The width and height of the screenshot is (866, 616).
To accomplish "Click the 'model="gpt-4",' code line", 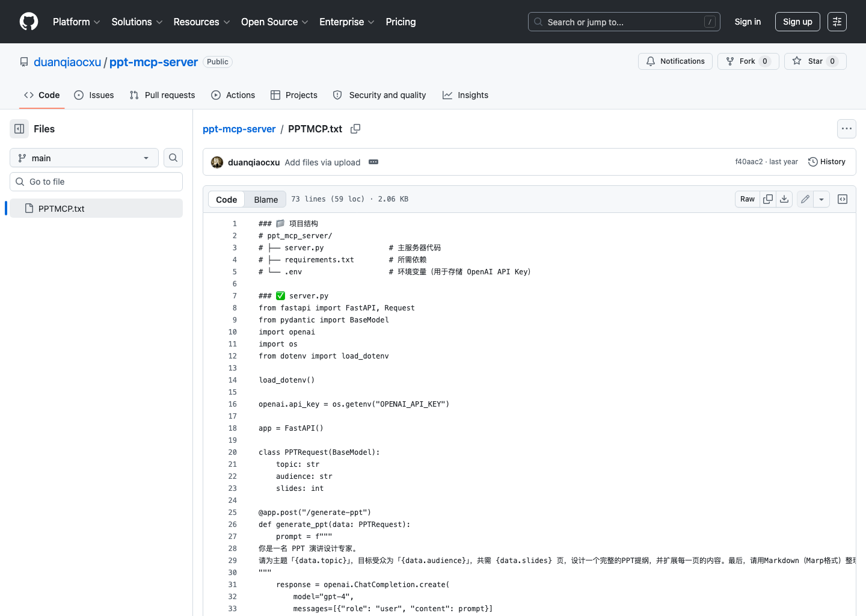I will pos(324,597).
